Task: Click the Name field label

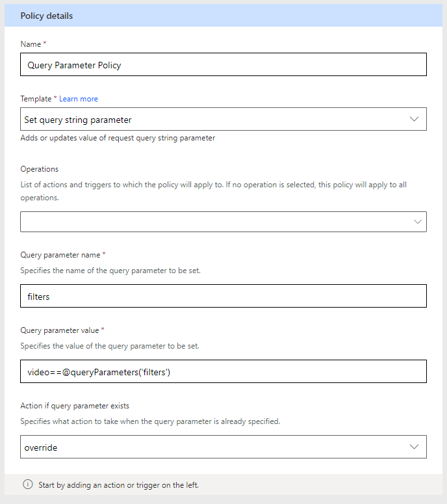Action: [x=31, y=44]
